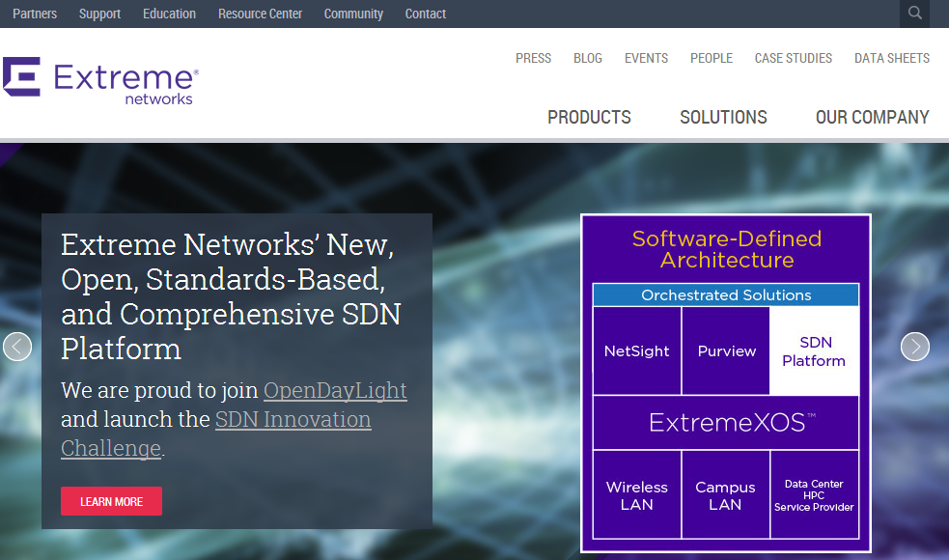This screenshot has width=949, height=560.
Task: Select the NetSight tile
Action: [637, 351]
